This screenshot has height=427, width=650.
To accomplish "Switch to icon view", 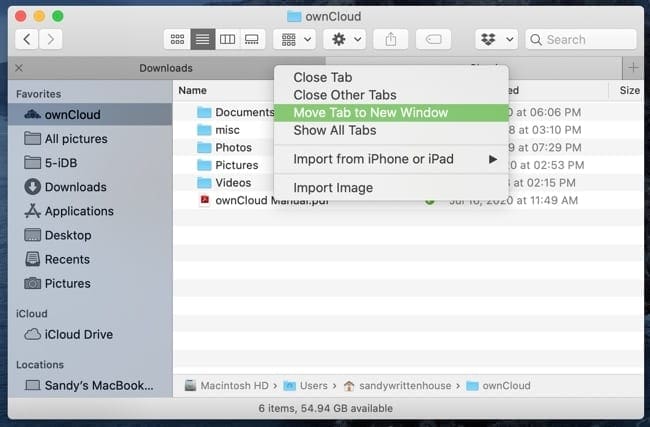I will pos(177,39).
